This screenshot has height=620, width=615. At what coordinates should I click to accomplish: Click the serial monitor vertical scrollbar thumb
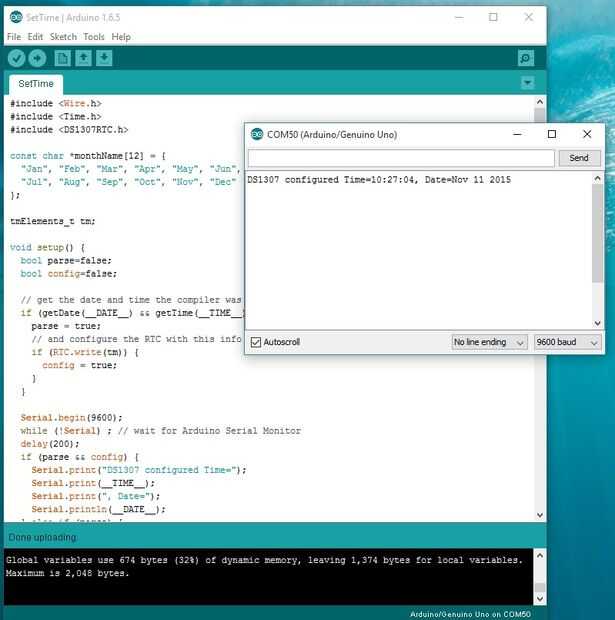[x=597, y=233]
